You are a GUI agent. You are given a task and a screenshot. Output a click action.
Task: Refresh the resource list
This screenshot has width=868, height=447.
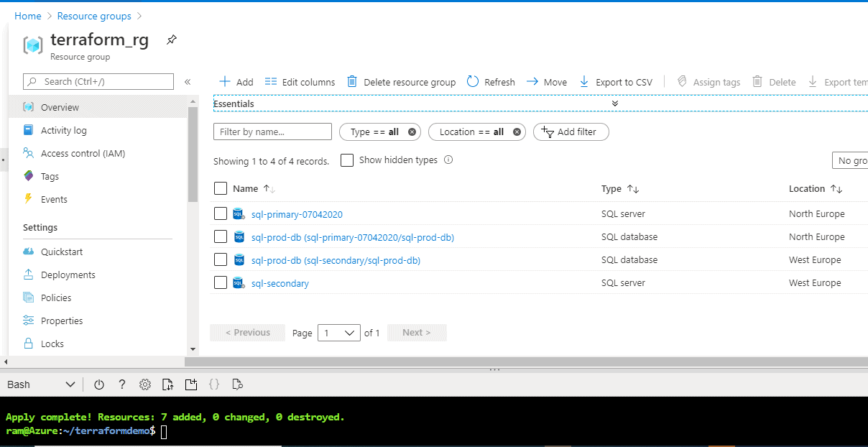[491, 82]
